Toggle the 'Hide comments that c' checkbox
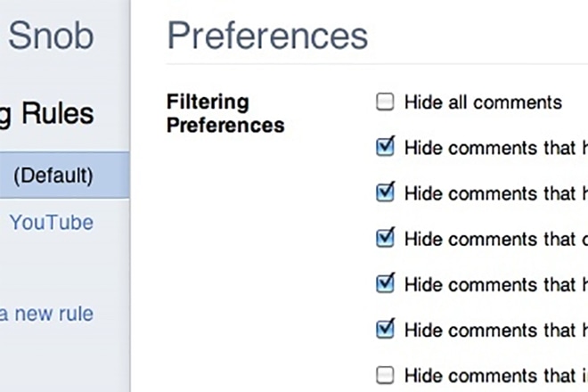This screenshot has height=392, width=588. 385,238
